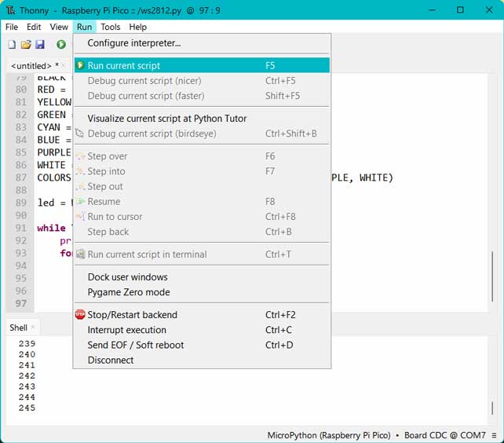Select Visualize current script at Python Tutor
Image resolution: width=504 pixels, height=443 pixels.
click(202, 118)
